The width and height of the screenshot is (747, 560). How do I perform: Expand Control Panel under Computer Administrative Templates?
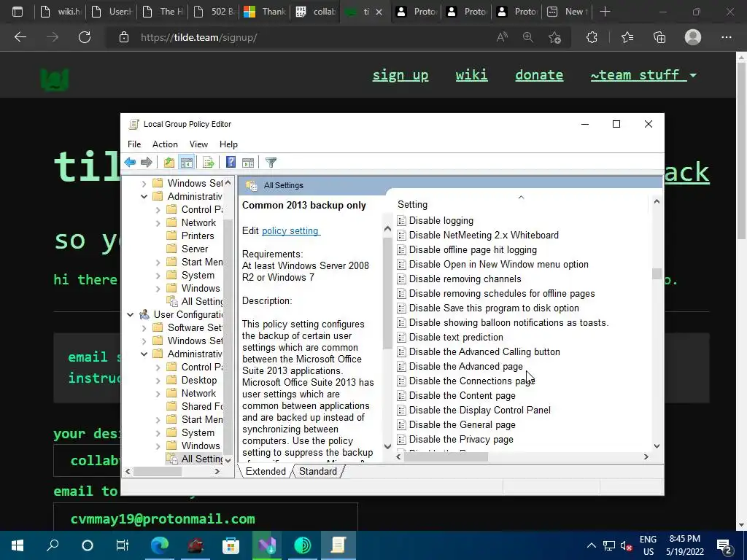coord(158,209)
